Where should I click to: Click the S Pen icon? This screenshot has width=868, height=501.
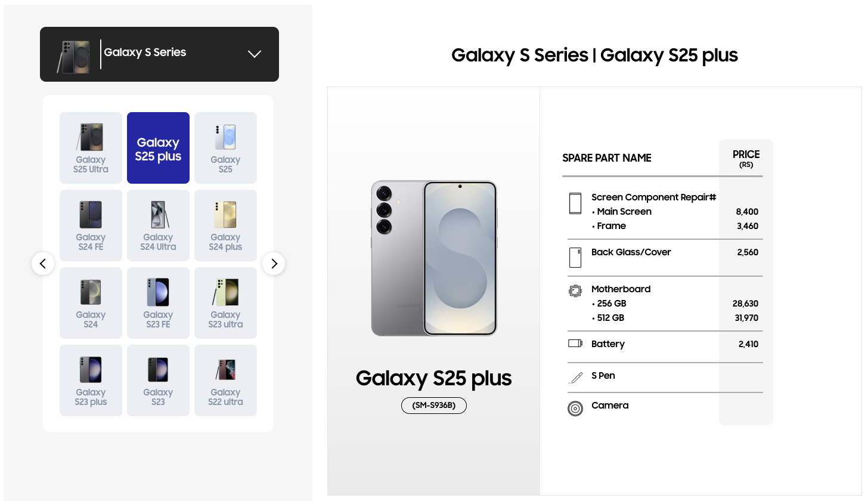click(576, 378)
